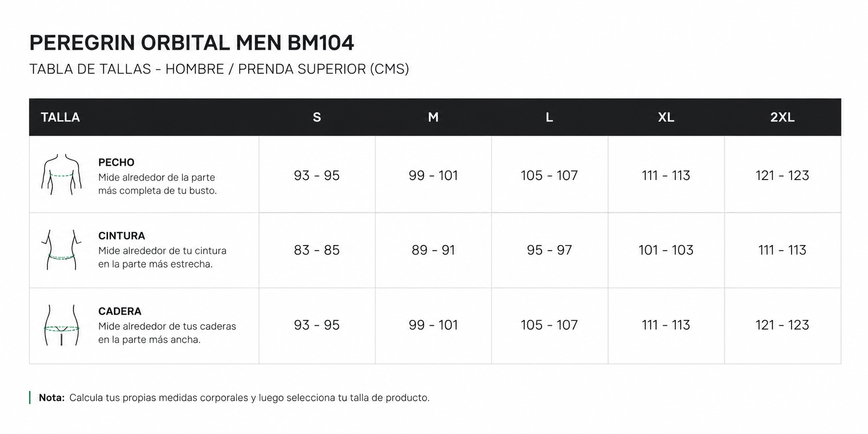Click the CINTURA row label
This screenshot has width=868, height=434.
pyautogui.click(x=121, y=236)
